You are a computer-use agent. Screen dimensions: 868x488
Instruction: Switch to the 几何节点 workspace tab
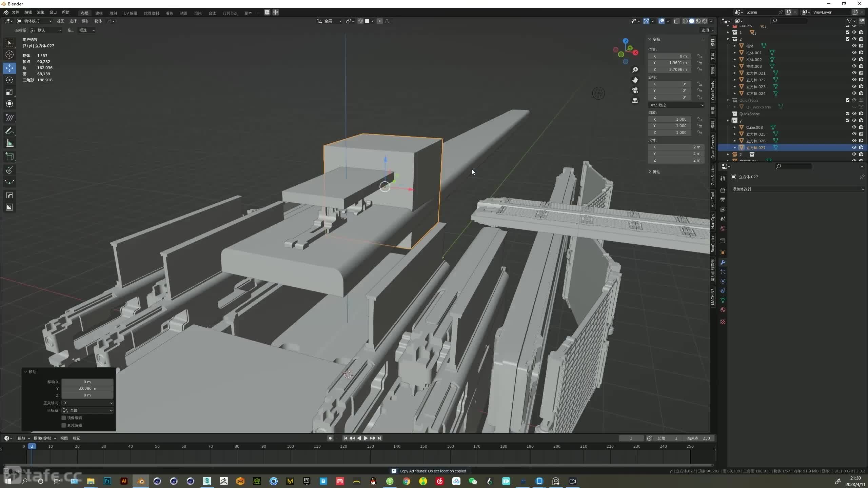pos(230,13)
